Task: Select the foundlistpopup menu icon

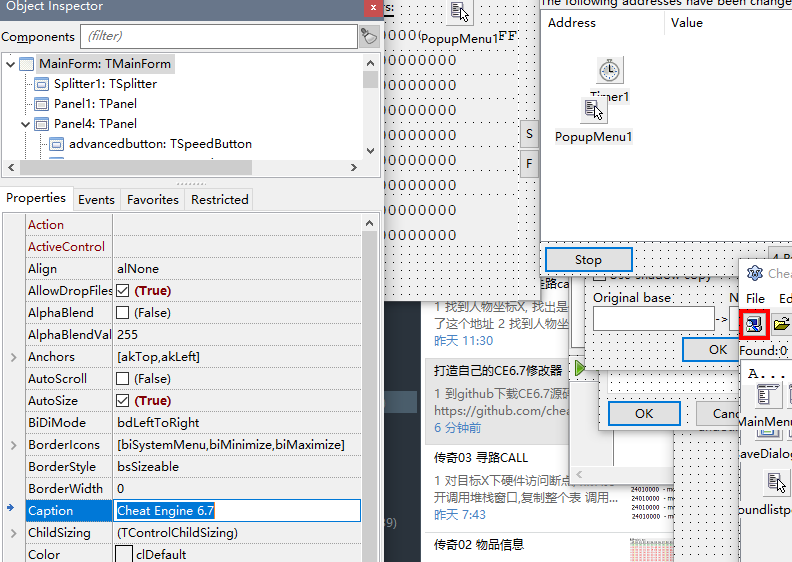Action: (776, 482)
